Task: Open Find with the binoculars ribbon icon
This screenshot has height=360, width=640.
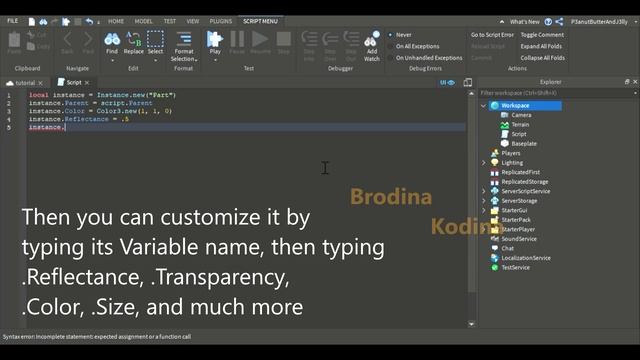Action: (112, 39)
